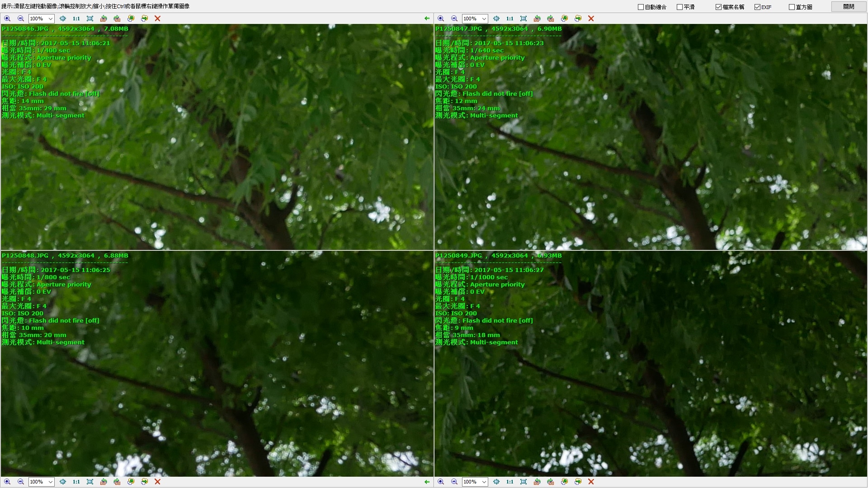The width and height of the screenshot is (868, 488).
Task: Zoom out on image P1250847.JPG
Action: click(x=454, y=19)
